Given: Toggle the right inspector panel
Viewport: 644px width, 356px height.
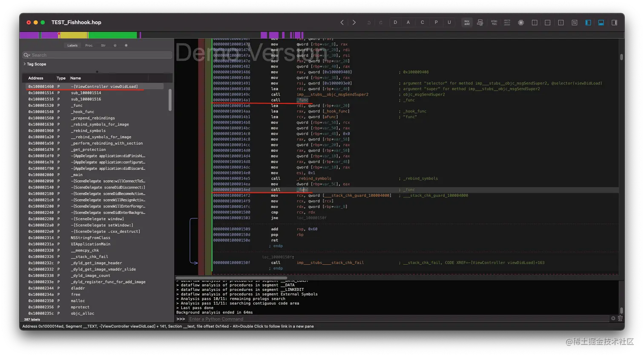Looking at the screenshot, I should click(x=614, y=23).
